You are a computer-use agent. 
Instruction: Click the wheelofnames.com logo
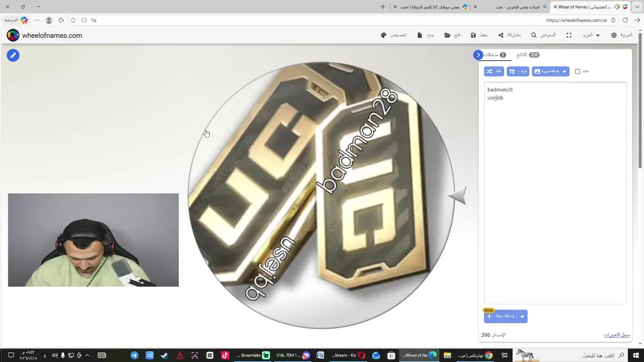pyautogui.click(x=44, y=35)
